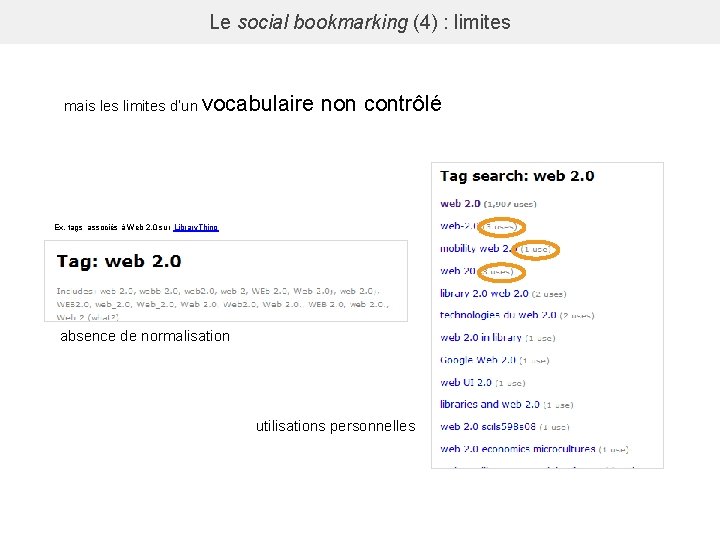The image size is (720, 540).
Task: Click the slide title 'Le social bookmarking (4) : limites'
Action: pos(360,22)
